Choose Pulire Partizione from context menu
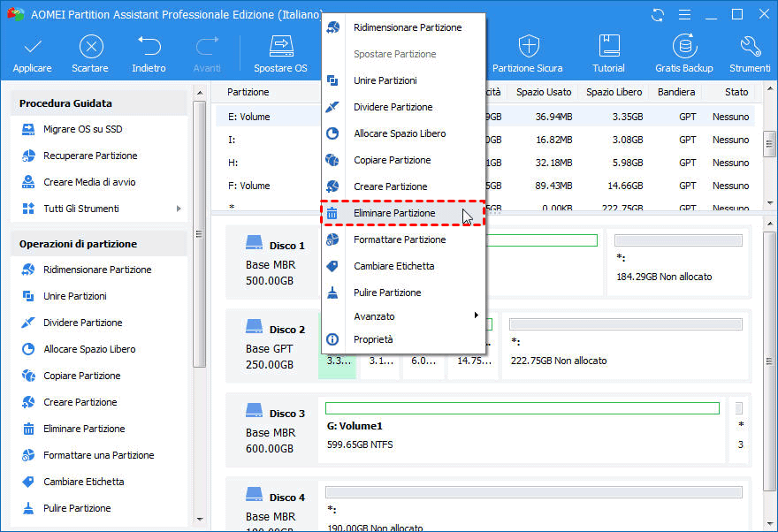Screen dimensions: 778x532 pyautogui.click(x=403, y=293)
